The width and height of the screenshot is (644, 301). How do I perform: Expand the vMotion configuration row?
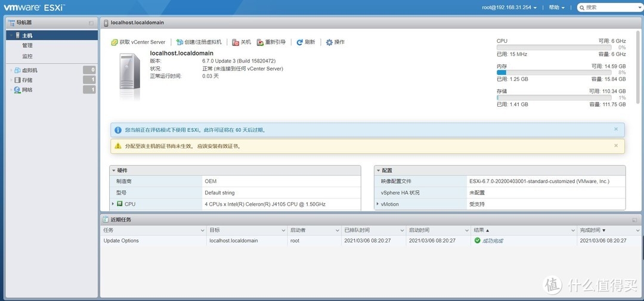(377, 204)
